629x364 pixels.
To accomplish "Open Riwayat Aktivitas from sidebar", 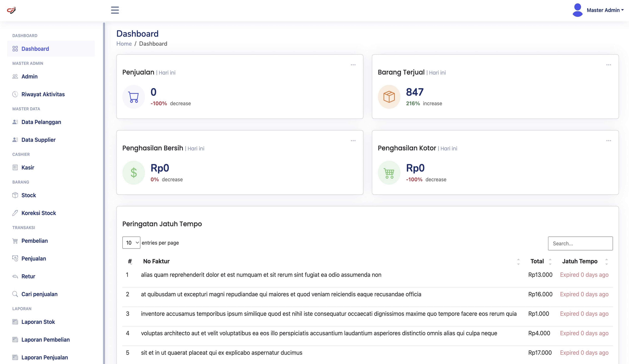I will [43, 94].
